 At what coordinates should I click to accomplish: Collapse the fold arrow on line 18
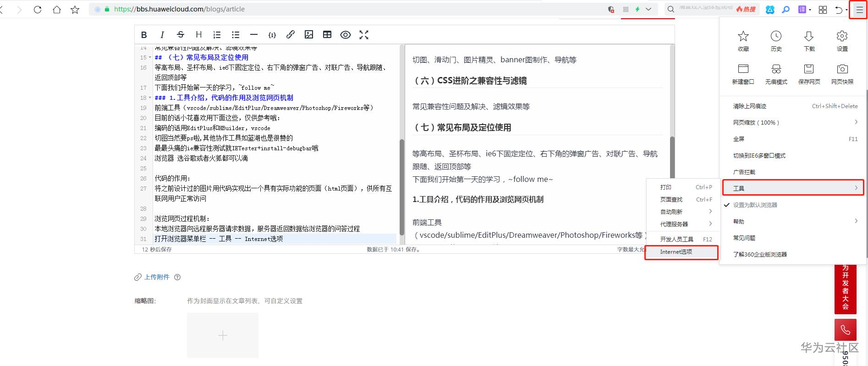150,98
